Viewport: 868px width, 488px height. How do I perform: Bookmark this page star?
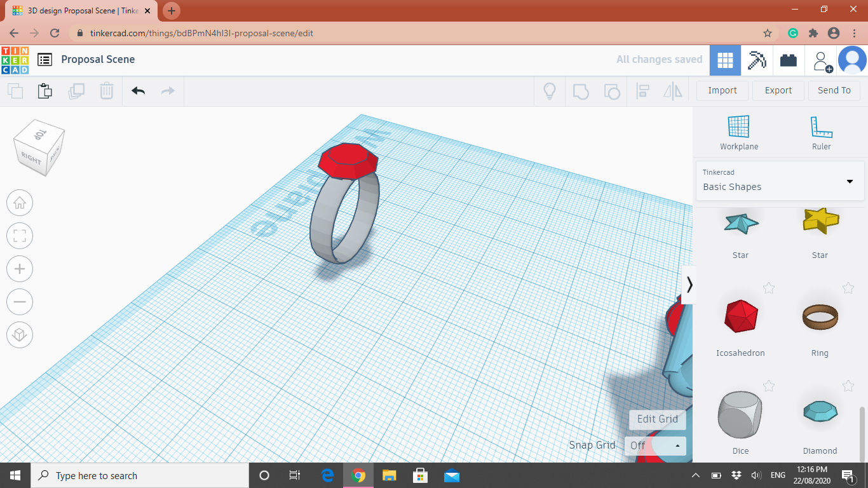[768, 33]
